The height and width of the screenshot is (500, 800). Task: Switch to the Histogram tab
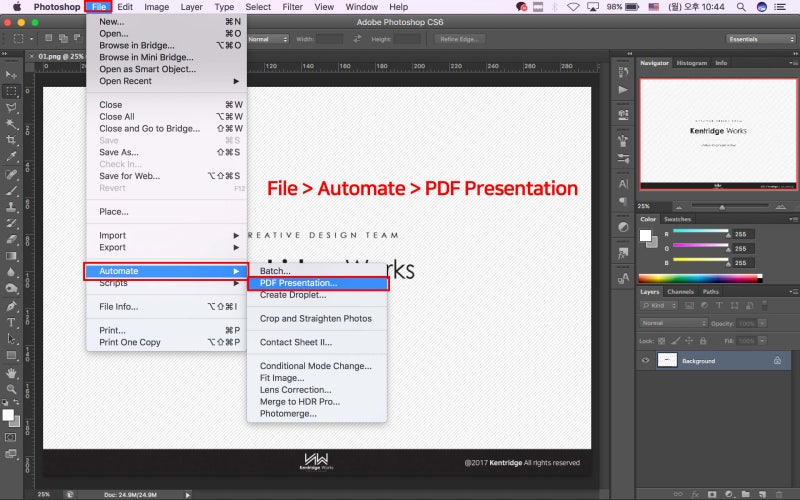click(x=691, y=63)
